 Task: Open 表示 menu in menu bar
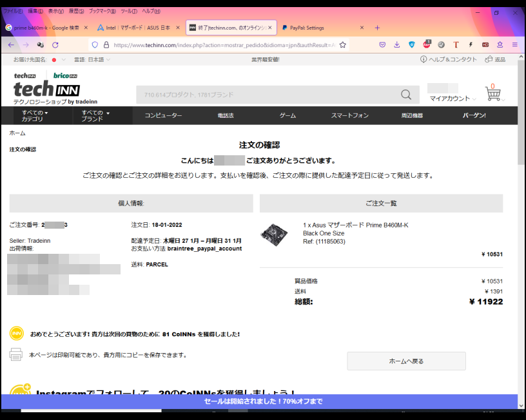[55, 11]
